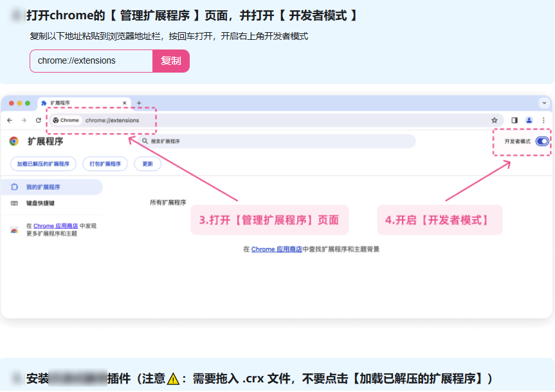Click the Chrome 应用商店 store icon in sidebar
The image size is (555, 392).
point(14,229)
